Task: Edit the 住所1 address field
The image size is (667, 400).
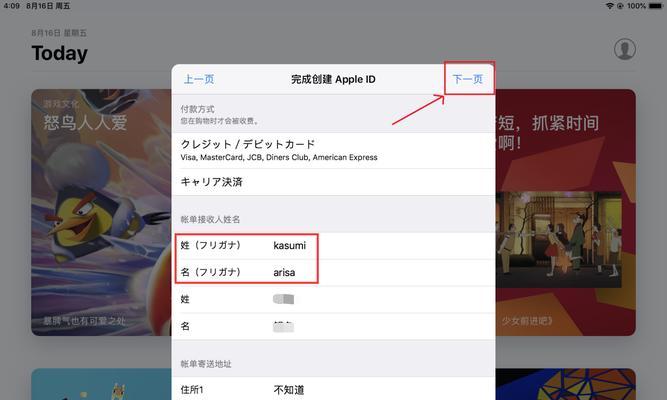Action: click(x=334, y=389)
